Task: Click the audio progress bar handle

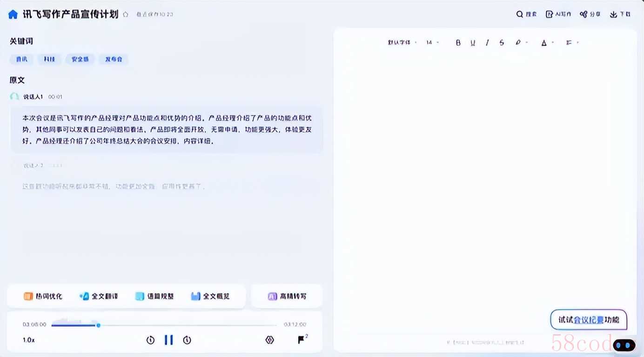Action: coord(99,325)
